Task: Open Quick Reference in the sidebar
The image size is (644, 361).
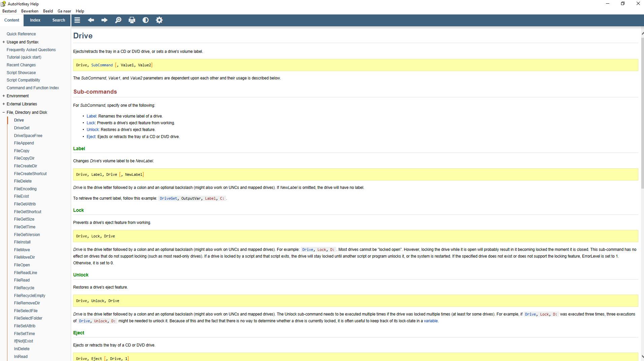Action: [21, 34]
